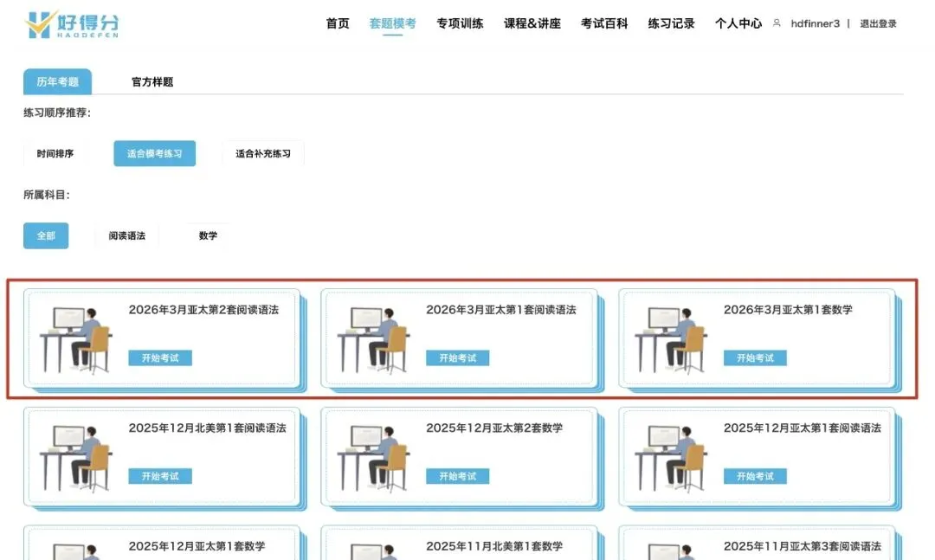Viewport: 935px width, 560px height.
Task: Switch to the 历年考题 tab
Action: pos(57,82)
